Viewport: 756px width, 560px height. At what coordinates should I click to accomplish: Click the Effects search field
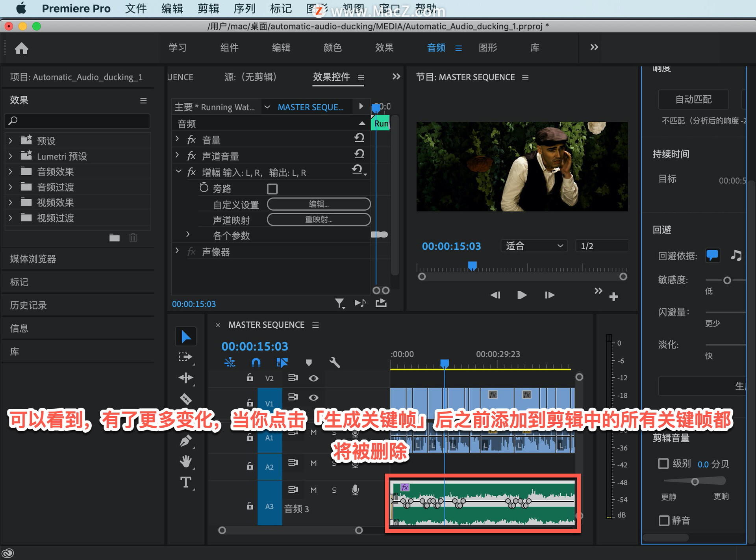[77, 121]
